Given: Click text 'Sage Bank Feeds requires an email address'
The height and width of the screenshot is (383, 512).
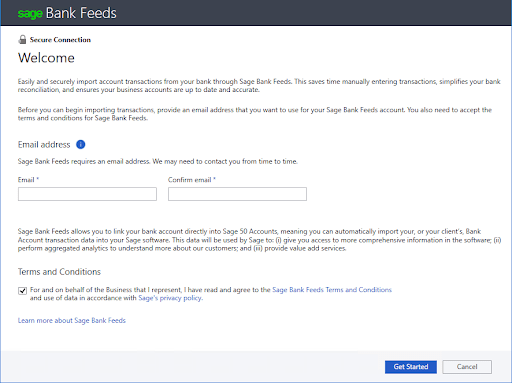Looking at the screenshot, I should pyautogui.click(x=84, y=161).
